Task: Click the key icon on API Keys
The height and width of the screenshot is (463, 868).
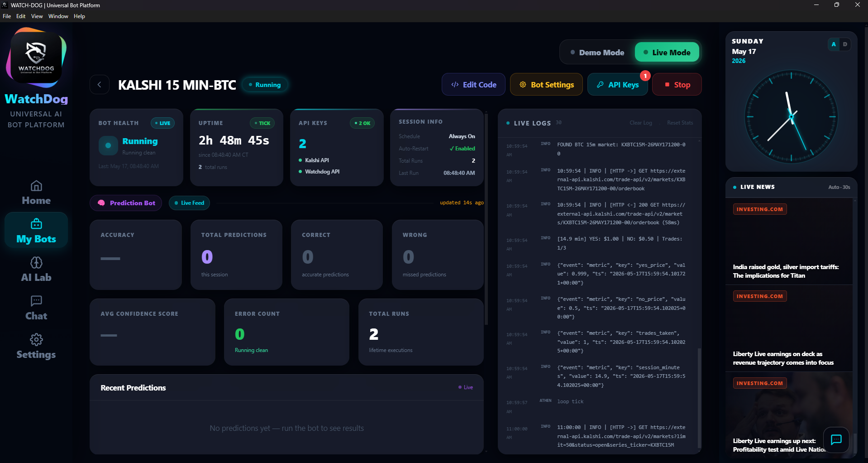Action: [x=600, y=85]
